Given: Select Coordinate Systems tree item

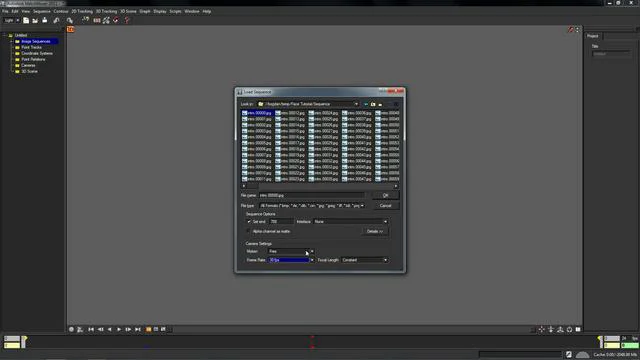Looking at the screenshot, I should [37, 53].
